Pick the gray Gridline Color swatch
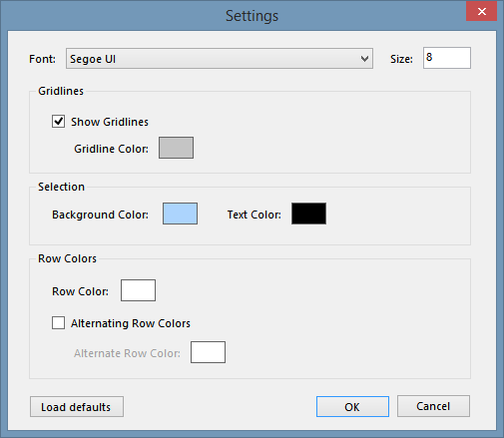The height and width of the screenshot is (438, 504). tap(176, 148)
